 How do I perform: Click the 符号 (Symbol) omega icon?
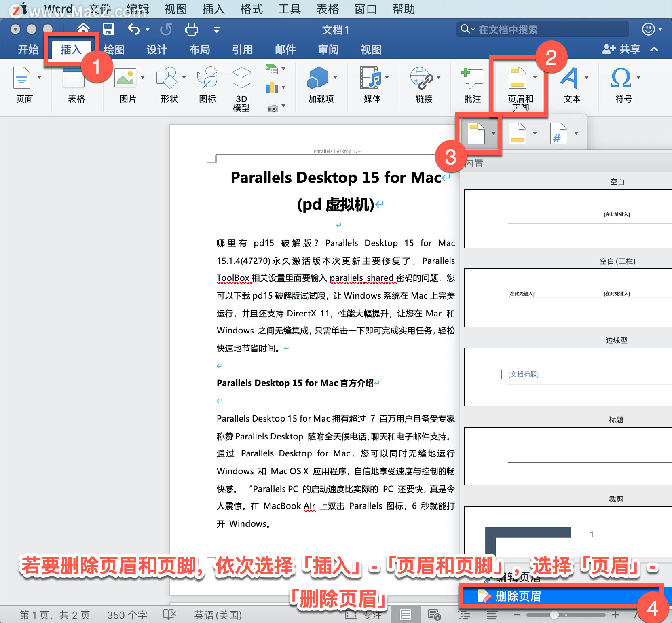coord(621,78)
